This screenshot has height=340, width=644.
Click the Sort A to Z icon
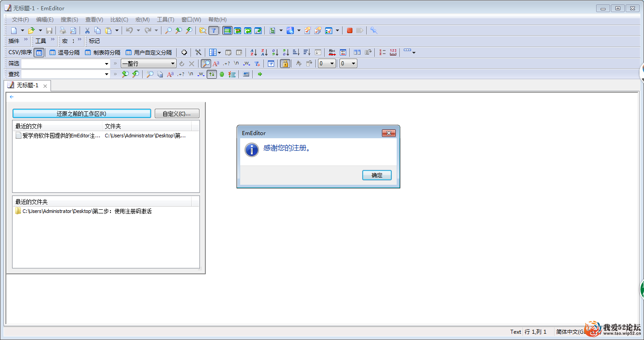click(254, 52)
